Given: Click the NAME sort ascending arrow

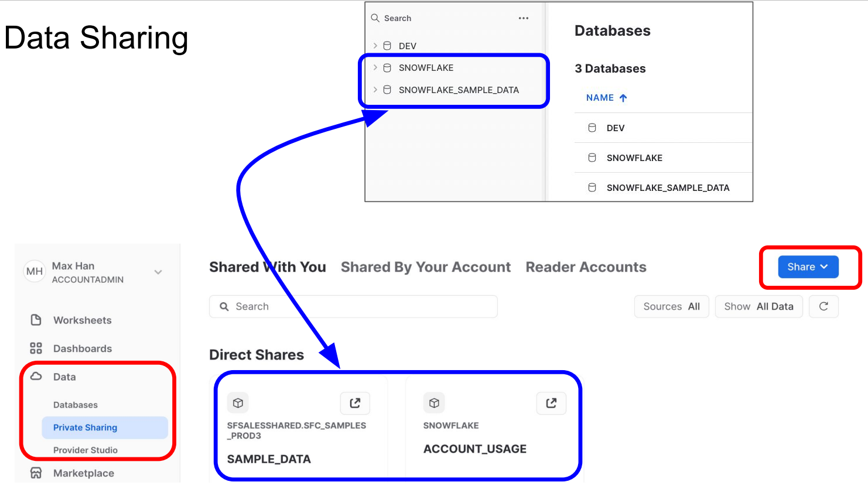Looking at the screenshot, I should [623, 98].
